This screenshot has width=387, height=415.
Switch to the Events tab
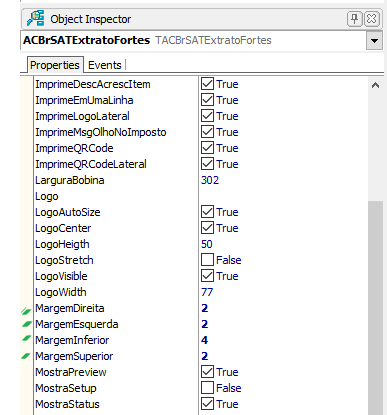(105, 65)
